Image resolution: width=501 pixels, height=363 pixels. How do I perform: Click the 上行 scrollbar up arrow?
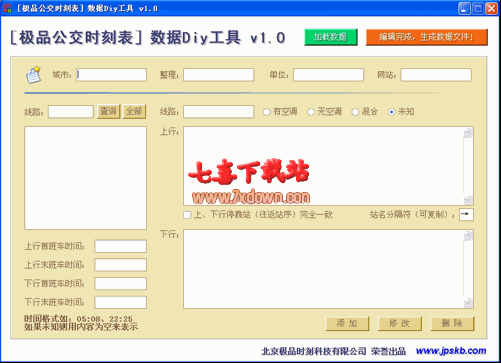tap(468, 133)
